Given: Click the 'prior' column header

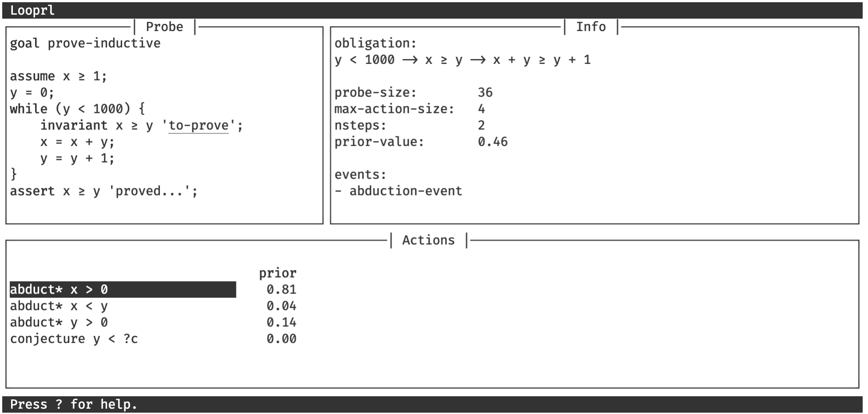Looking at the screenshot, I should [278, 273].
